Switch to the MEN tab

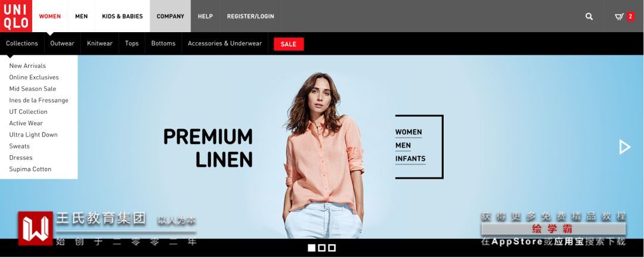(x=81, y=17)
